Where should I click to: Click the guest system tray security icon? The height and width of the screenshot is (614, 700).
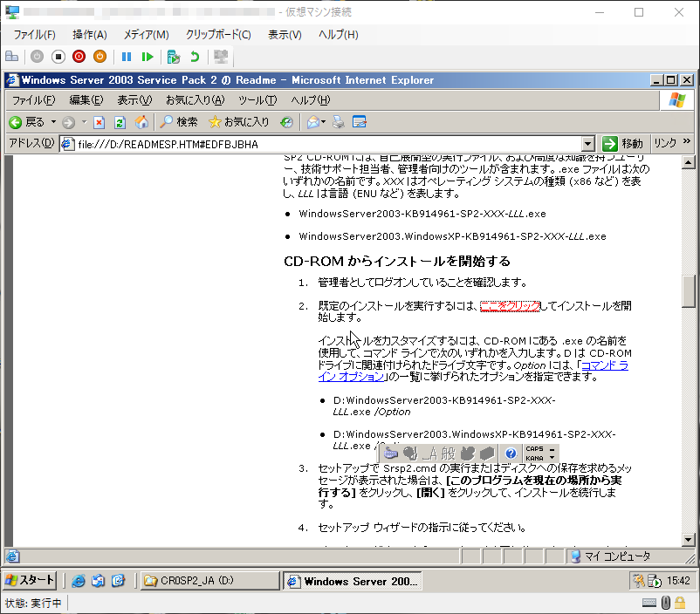point(639,581)
